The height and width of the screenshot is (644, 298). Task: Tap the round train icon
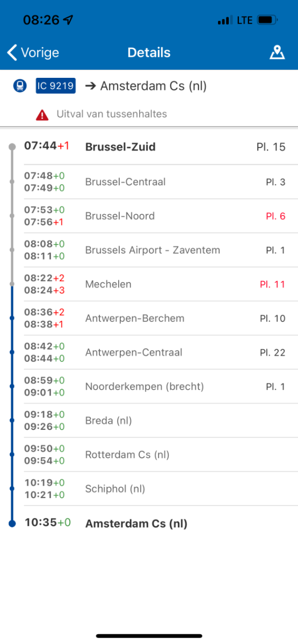click(20, 86)
